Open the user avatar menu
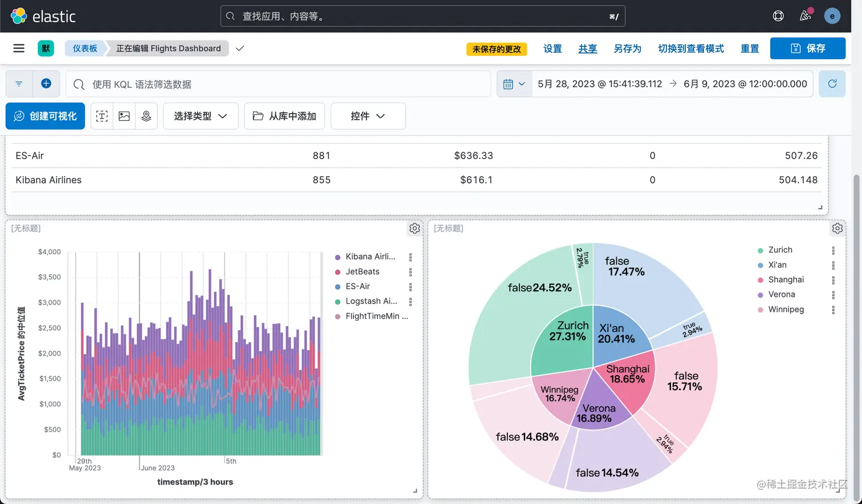This screenshot has width=862, height=504. pos(832,16)
